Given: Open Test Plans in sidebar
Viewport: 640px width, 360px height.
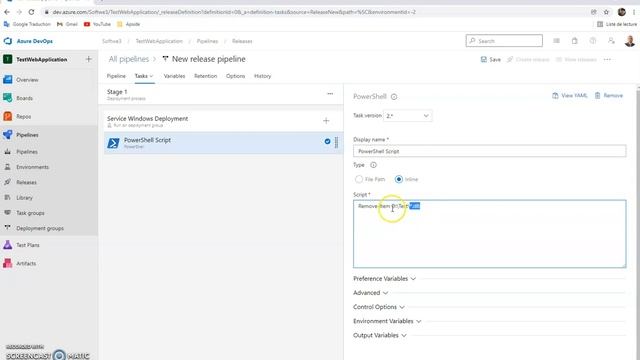Looking at the screenshot, I should coord(28,245).
